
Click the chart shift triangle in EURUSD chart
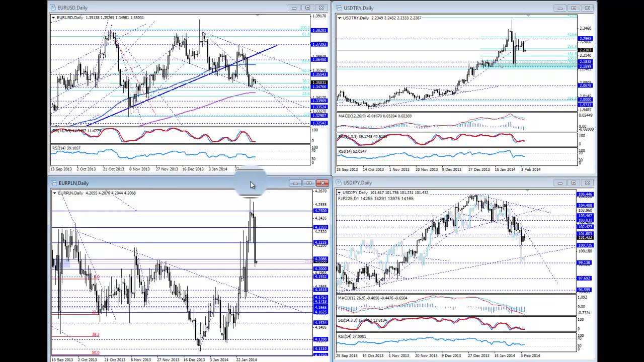[257, 16]
